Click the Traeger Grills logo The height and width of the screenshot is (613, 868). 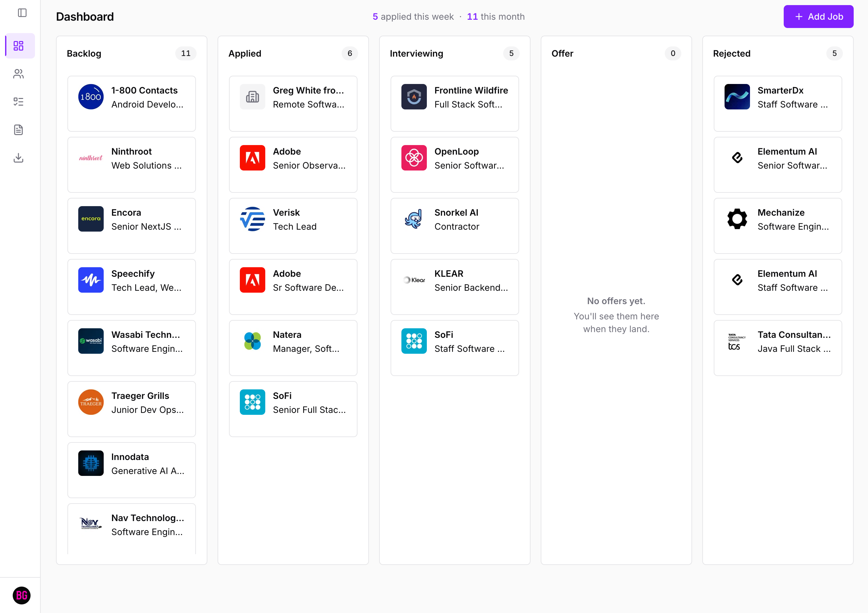91,402
